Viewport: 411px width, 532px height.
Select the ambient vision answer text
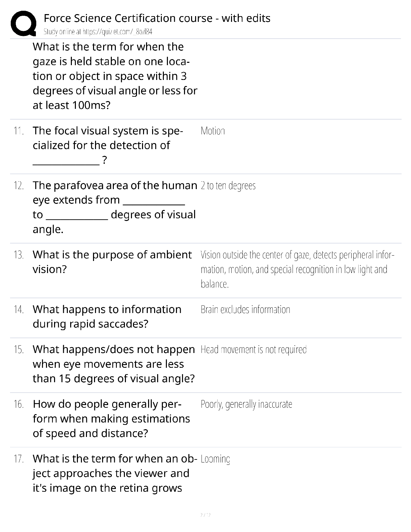coord(297,269)
